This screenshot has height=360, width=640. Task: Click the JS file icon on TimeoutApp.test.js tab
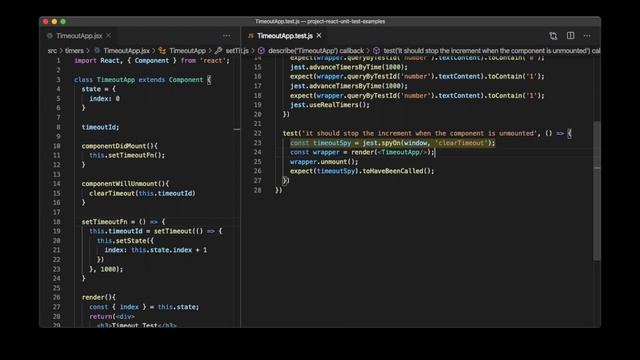(251, 36)
